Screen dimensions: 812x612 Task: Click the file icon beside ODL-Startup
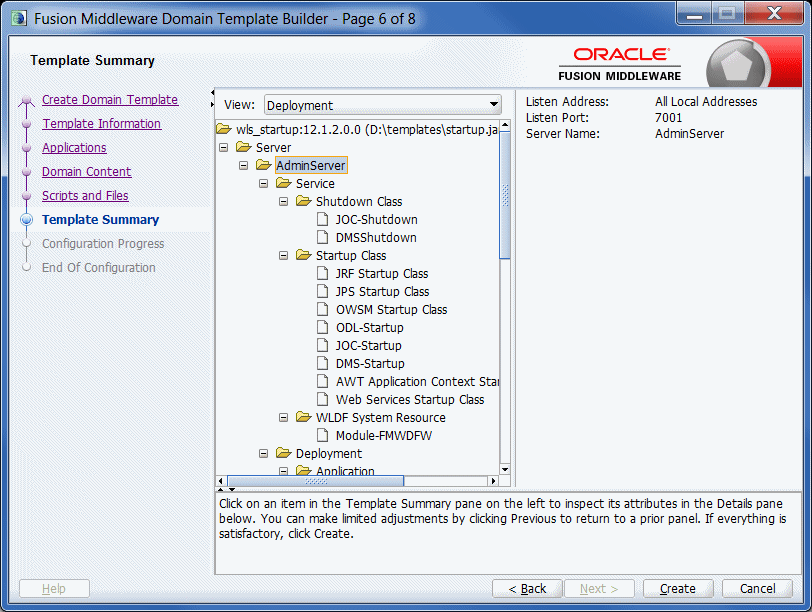323,327
